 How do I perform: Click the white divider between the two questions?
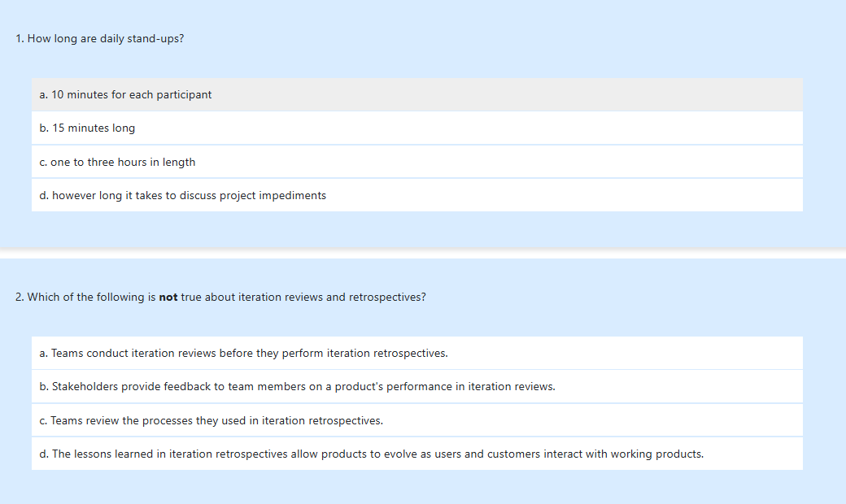click(423, 254)
